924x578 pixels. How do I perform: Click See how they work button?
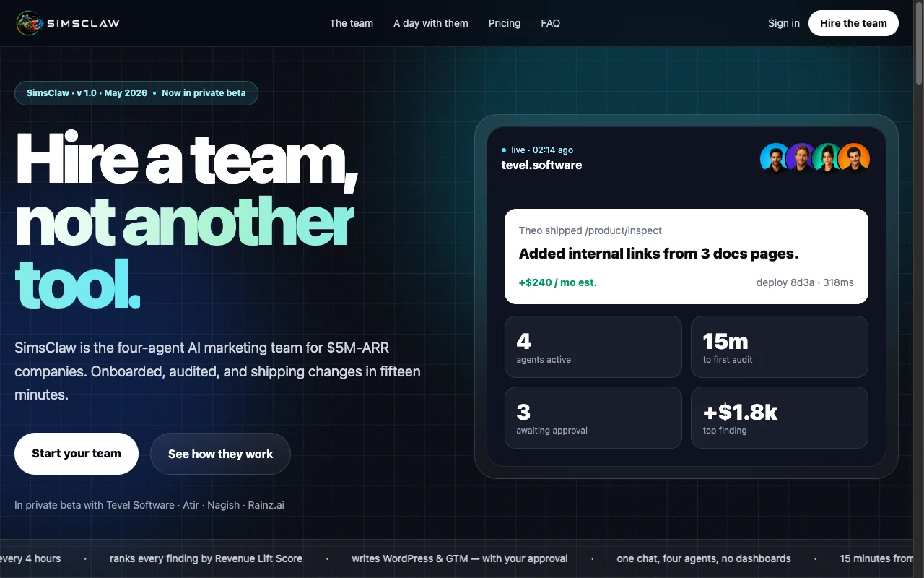coord(220,454)
